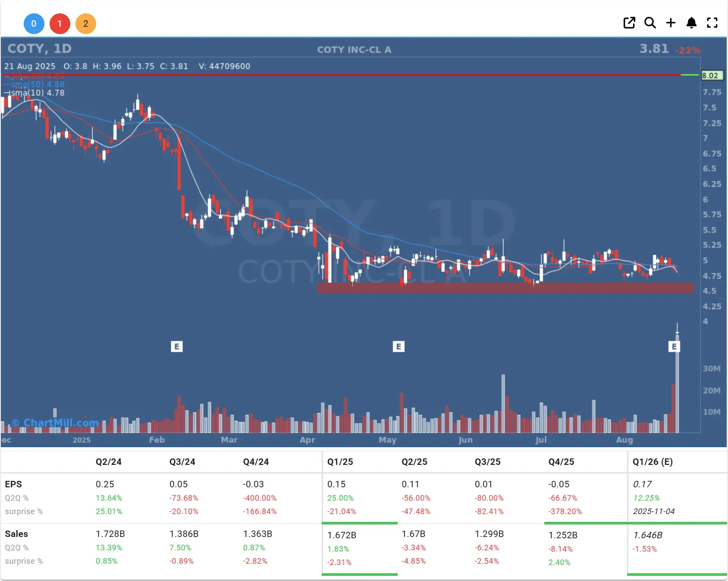Click estimated EPS value 0.17
Screen dimensions: 728x581
(x=642, y=484)
